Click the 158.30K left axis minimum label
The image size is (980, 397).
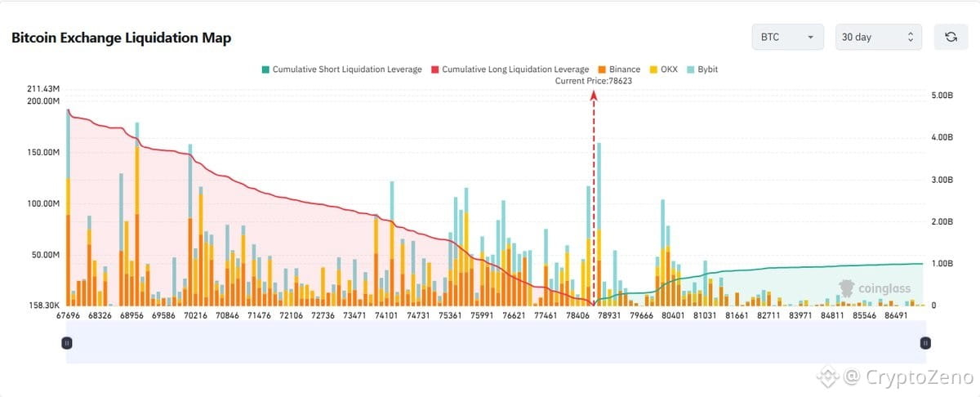coord(43,305)
